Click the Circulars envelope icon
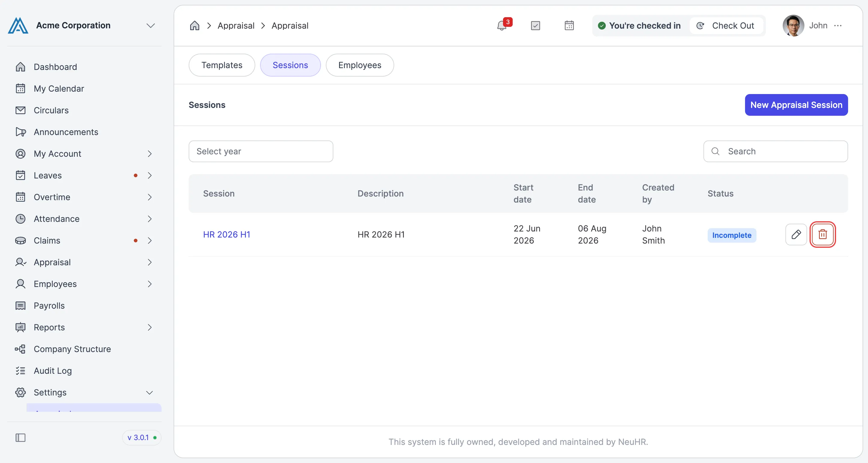The image size is (868, 463). [20, 110]
